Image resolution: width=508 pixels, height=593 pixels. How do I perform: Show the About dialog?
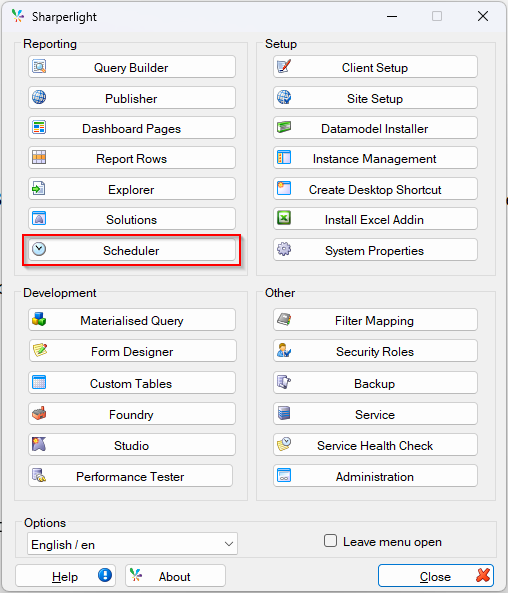pos(176,576)
